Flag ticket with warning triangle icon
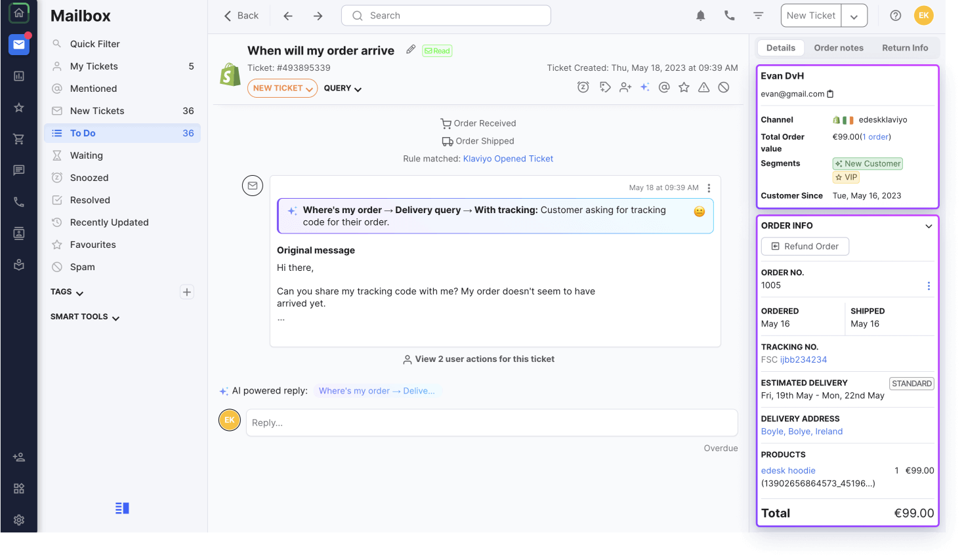Image resolution: width=964 pixels, height=560 pixels. tap(703, 87)
